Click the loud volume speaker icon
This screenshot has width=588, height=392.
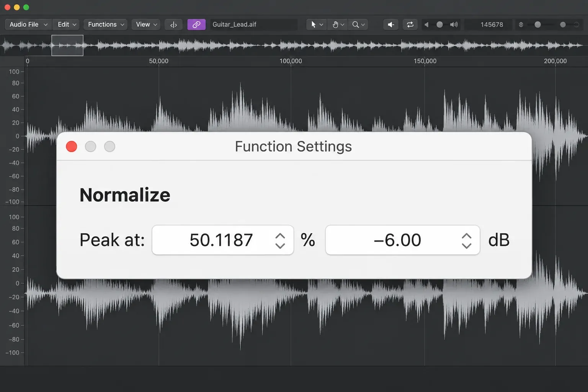pyautogui.click(x=454, y=24)
